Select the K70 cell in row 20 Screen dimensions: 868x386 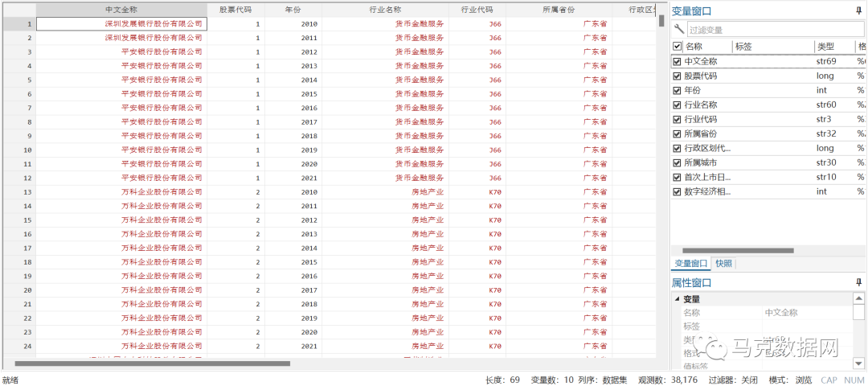point(477,289)
